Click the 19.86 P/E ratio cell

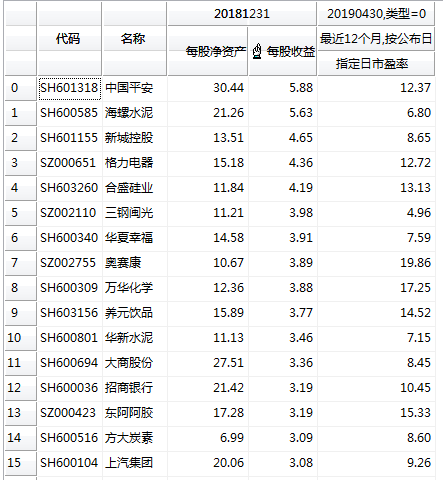[376, 263]
